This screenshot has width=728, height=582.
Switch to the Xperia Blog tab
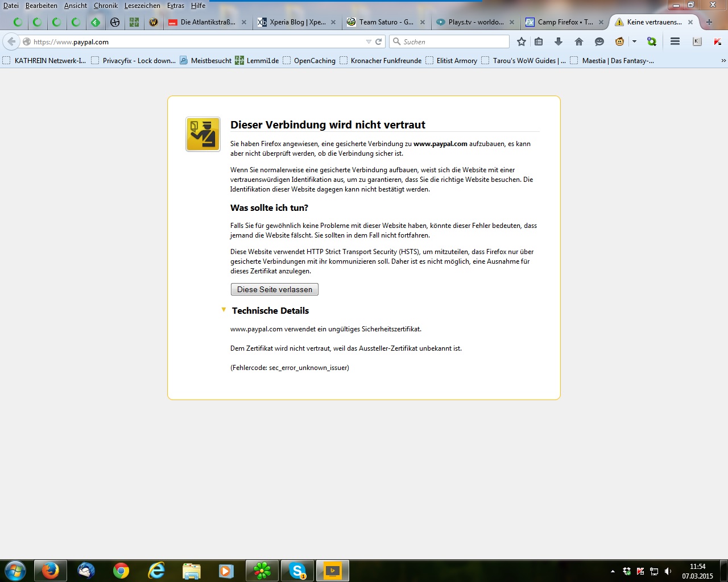pyautogui.click(x=297, y=22)
